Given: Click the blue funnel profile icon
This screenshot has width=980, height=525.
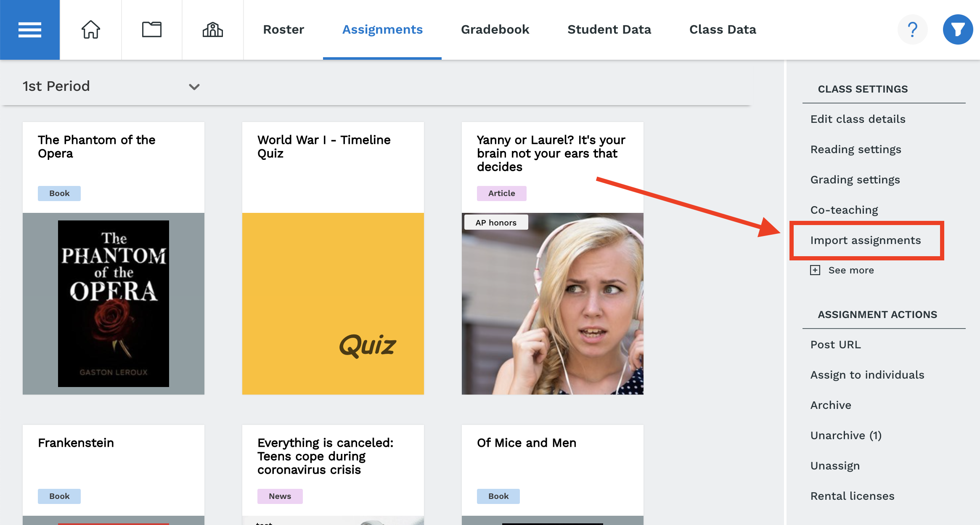Looking at the screenshot, I should 958,29.
